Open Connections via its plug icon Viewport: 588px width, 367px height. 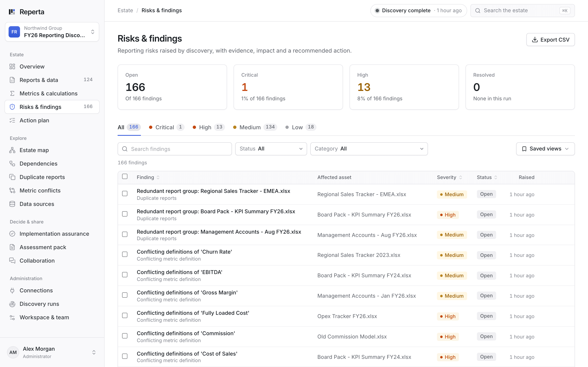click(x=12, y=291)
